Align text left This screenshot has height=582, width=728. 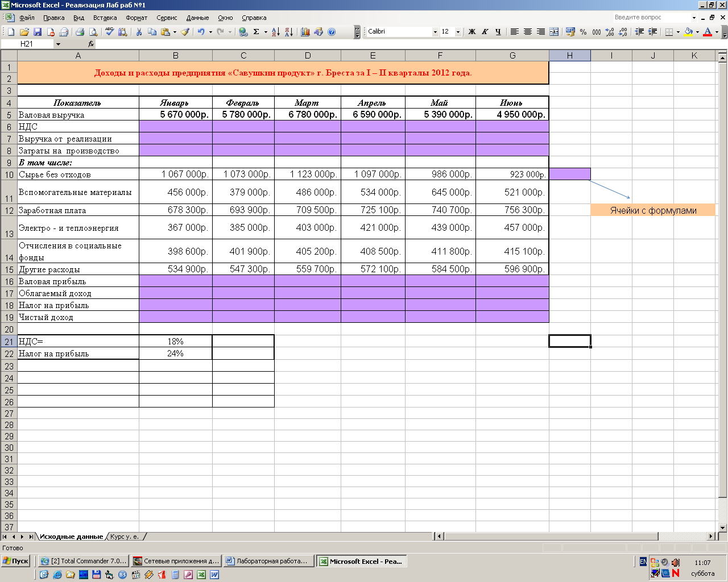(514, 32)
